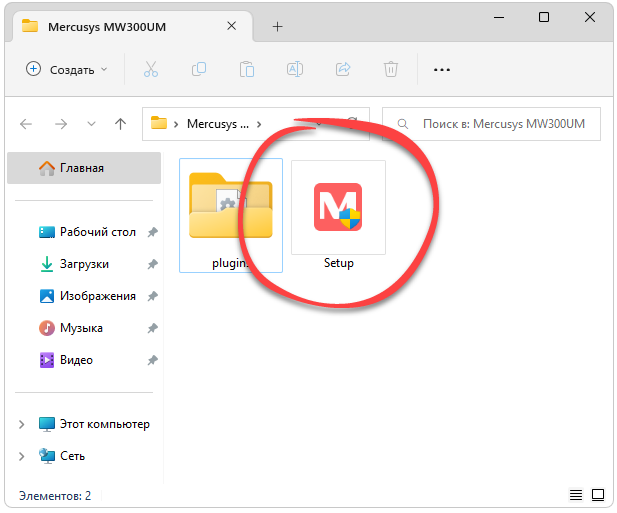Click the Создать new item button
617x513 pixels.
click(66, 70)
